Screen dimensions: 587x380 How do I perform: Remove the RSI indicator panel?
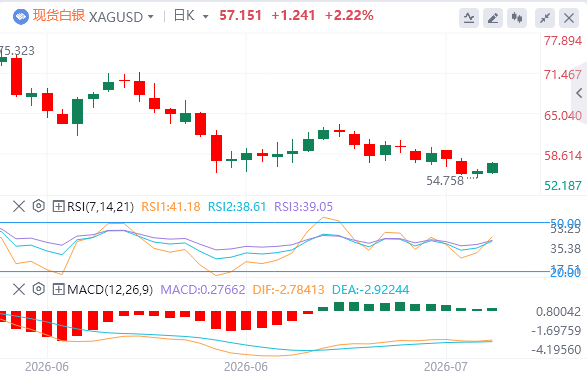point(19,206)
